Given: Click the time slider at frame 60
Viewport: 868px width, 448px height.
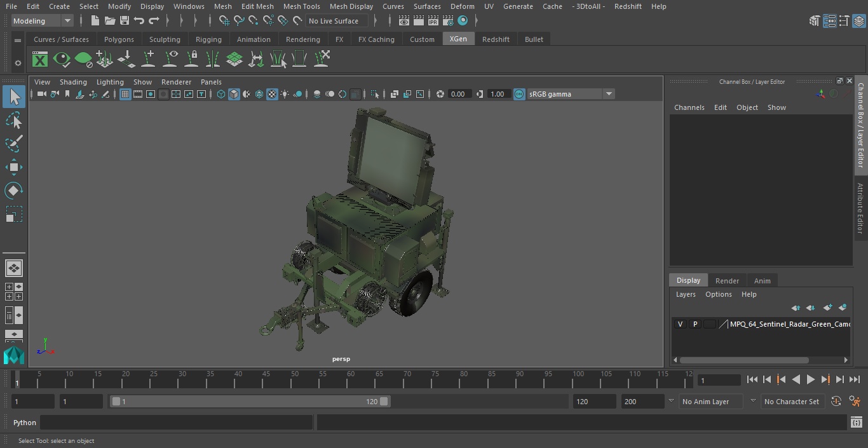Looking at the screenshot, I should (x=351, y=379).
